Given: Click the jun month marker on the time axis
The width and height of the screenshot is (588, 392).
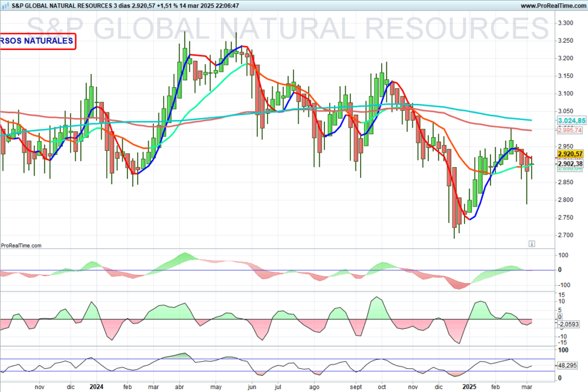Looking at the screenshot, I should 252,387.
